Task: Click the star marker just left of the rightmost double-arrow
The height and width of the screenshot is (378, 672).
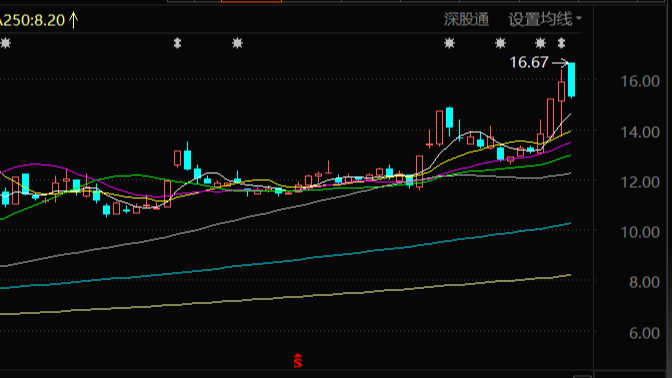Action: click(540, 43)
